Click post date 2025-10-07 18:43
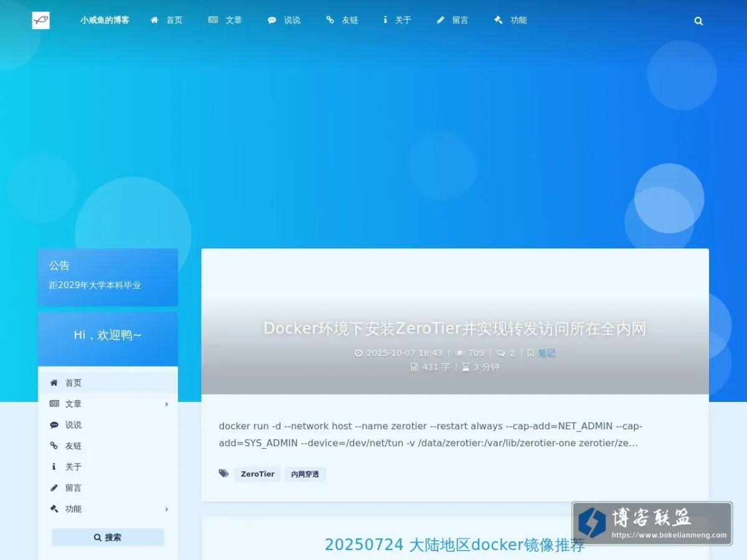Image resolution: width=747 pixels, height=560 pixels. (x=405, y=353)
